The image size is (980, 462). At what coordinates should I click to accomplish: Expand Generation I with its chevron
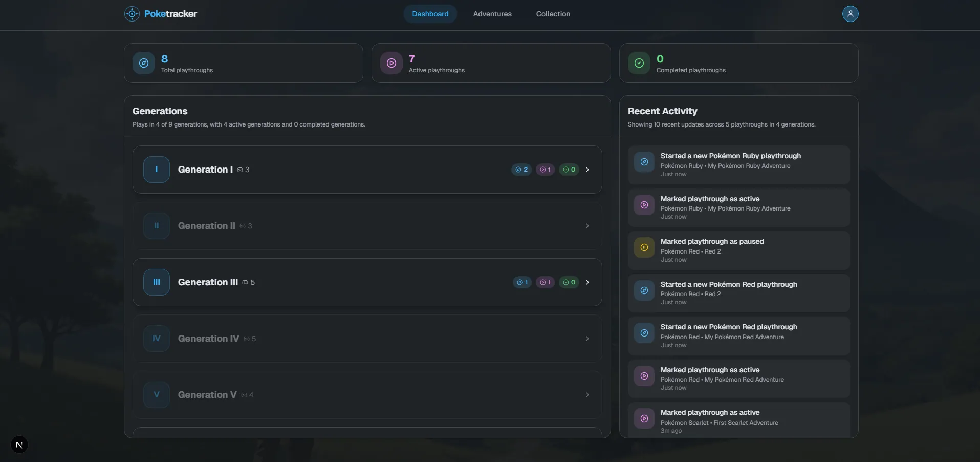[x=587, y=170]
